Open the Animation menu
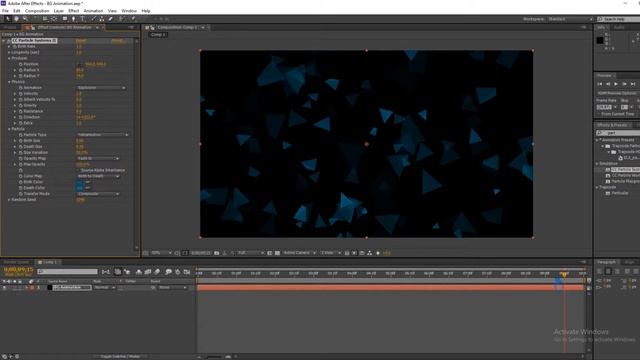Screen dimensions: 640x360 [93, 11]
